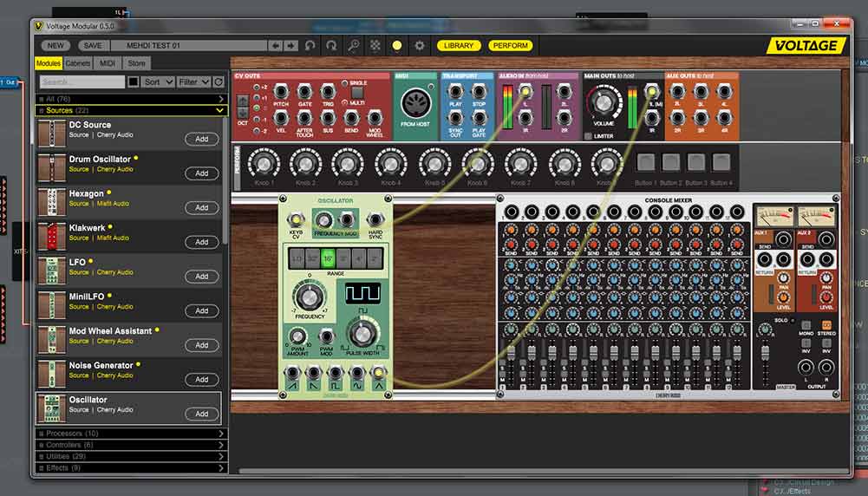Toggle the STEREO button on Console Mixer
This screenshot has height=496, width=868.
(x=826, y=325)
